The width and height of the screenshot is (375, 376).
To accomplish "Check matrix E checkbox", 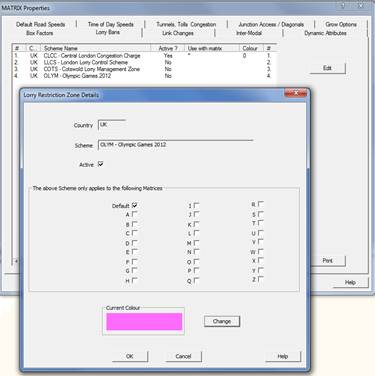I will [x=134, y=252].
